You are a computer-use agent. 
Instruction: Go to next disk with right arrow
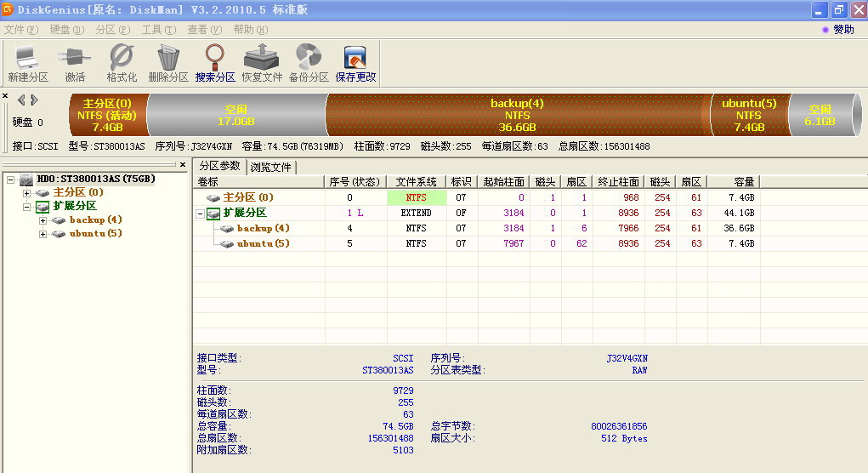point(34,100)
